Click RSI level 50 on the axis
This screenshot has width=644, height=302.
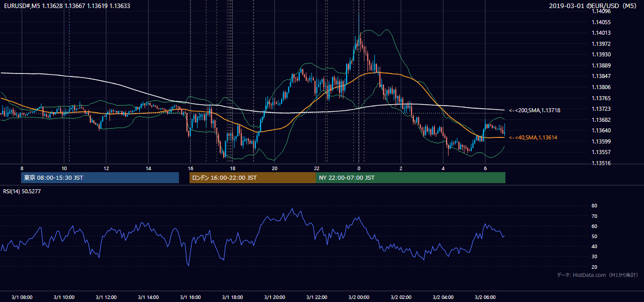[594, 236]
